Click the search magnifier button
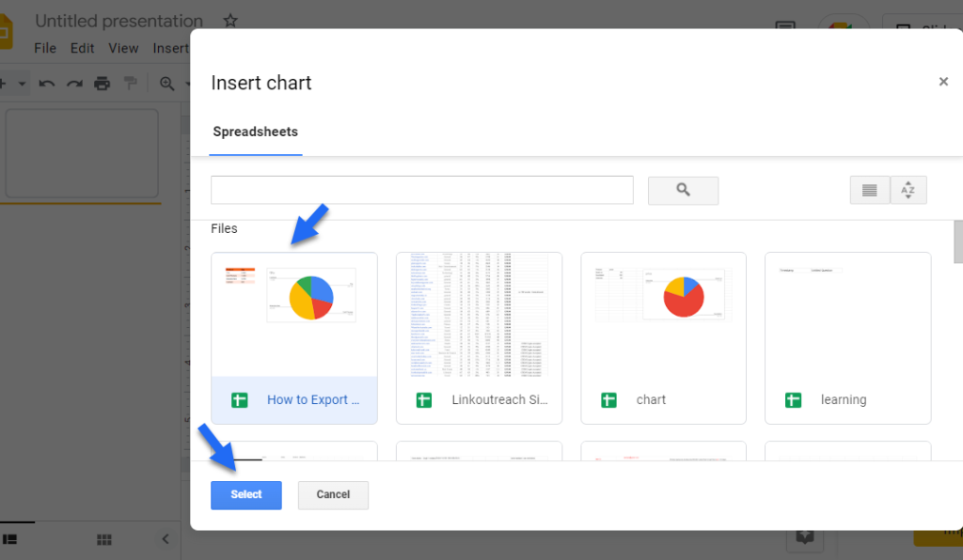The image size is (963, 560). [x=683, y=190]
